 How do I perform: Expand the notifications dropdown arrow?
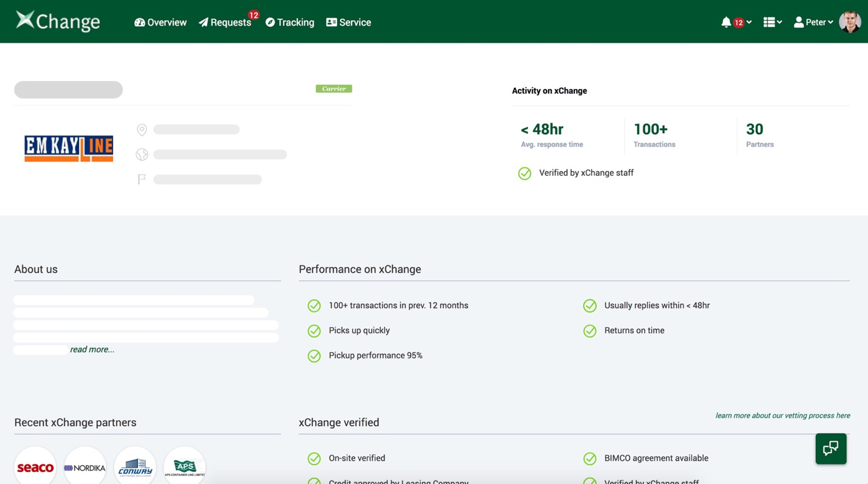coord(749,23)
